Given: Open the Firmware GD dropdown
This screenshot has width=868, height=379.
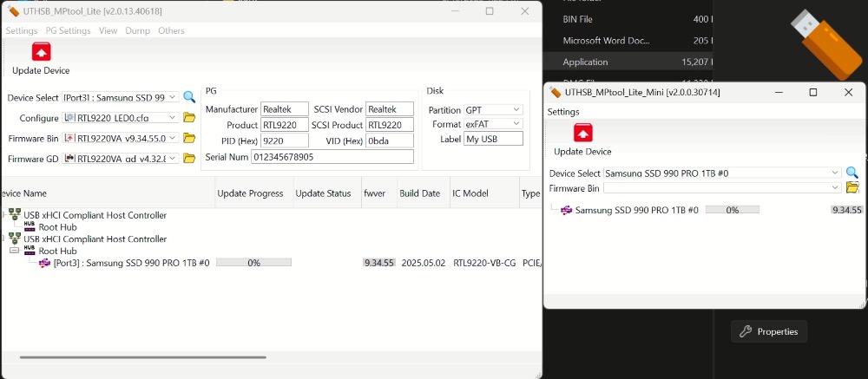Looking at the screenshot, I should click(173, 158).
